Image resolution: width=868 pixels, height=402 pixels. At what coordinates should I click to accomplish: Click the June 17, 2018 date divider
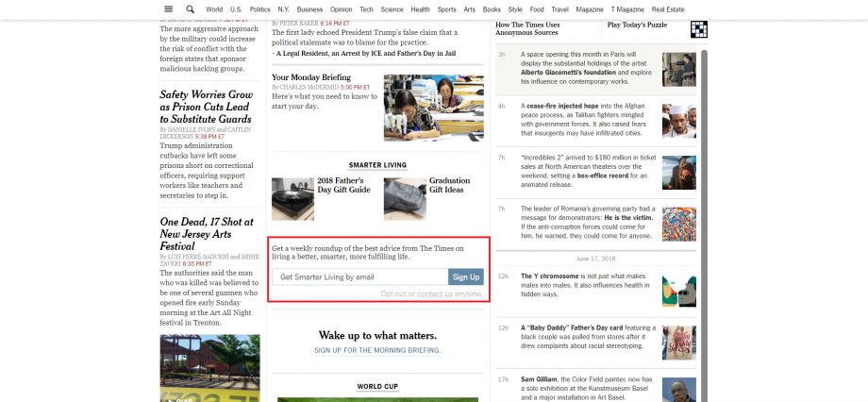pos(595,259)
